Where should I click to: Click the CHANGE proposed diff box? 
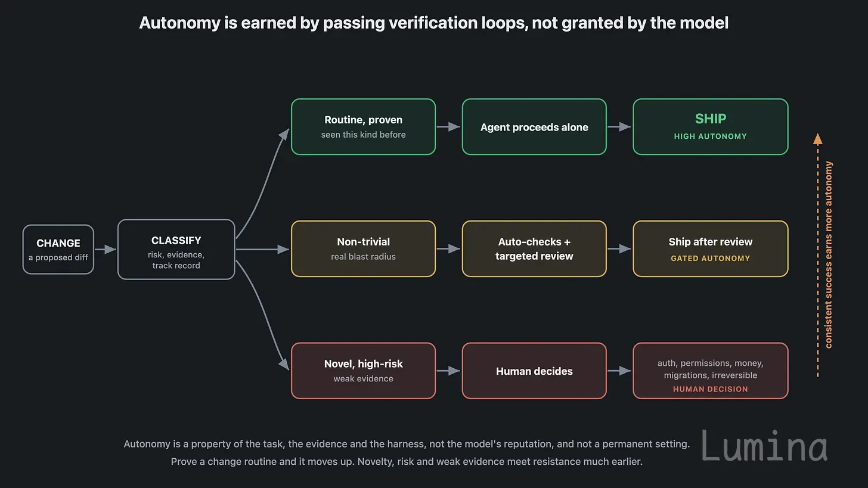(x=58, y=250)
